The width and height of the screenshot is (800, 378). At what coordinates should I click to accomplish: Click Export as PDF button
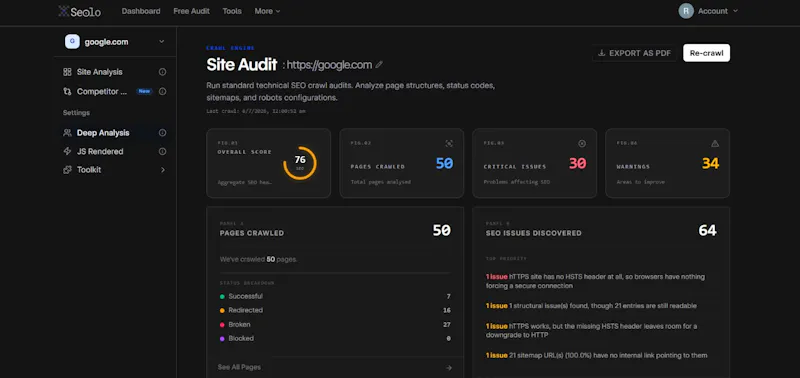tap(634, 53)
